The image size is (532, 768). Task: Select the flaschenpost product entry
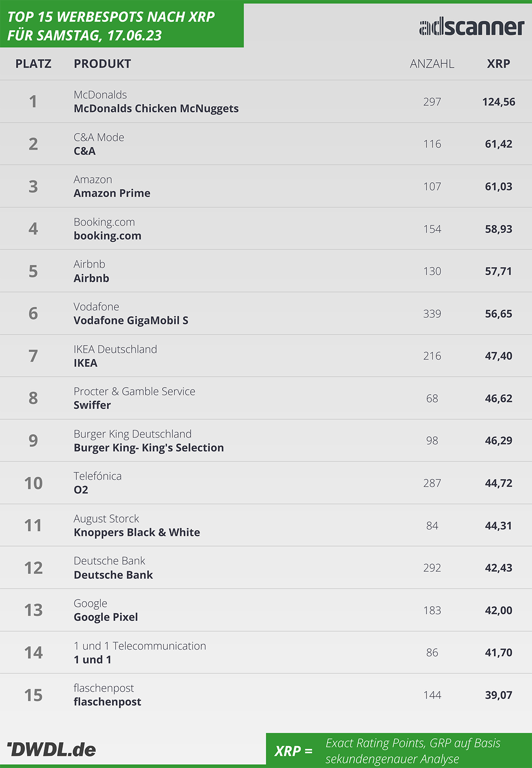107,702
